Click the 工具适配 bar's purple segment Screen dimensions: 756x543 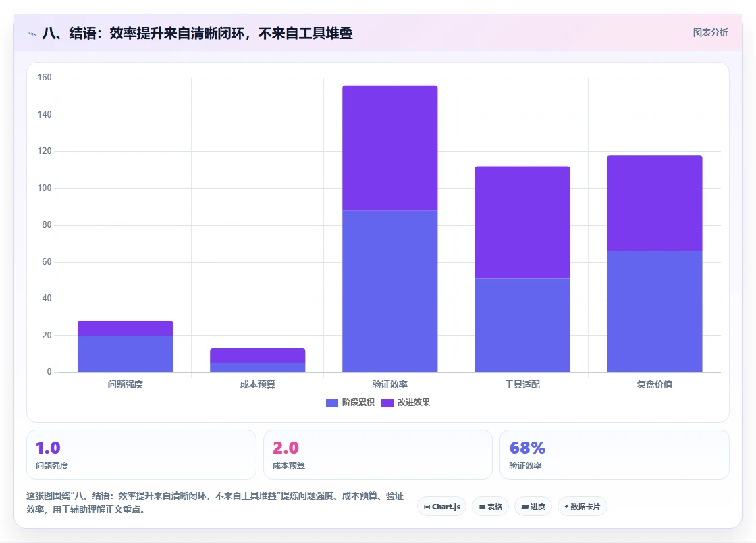click(522, 222)
